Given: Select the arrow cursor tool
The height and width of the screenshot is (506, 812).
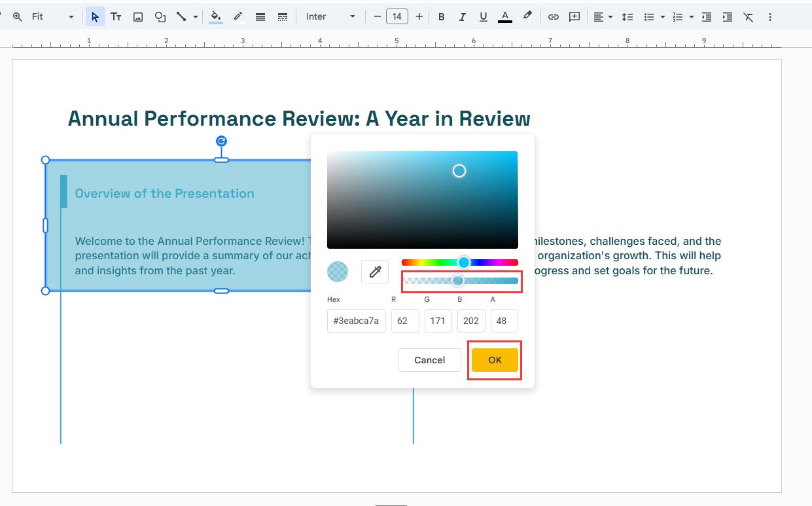Looking at the screenshot, I should point(96,17).
